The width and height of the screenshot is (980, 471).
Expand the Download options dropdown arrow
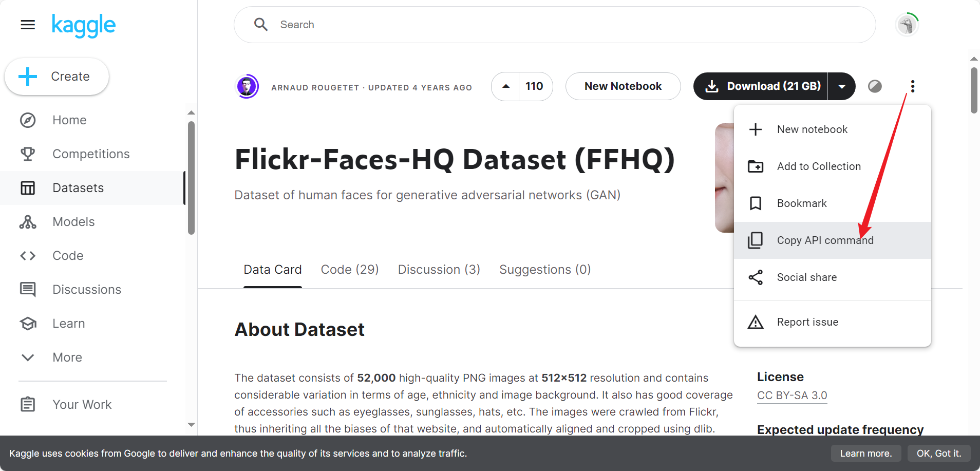point(842,86)
